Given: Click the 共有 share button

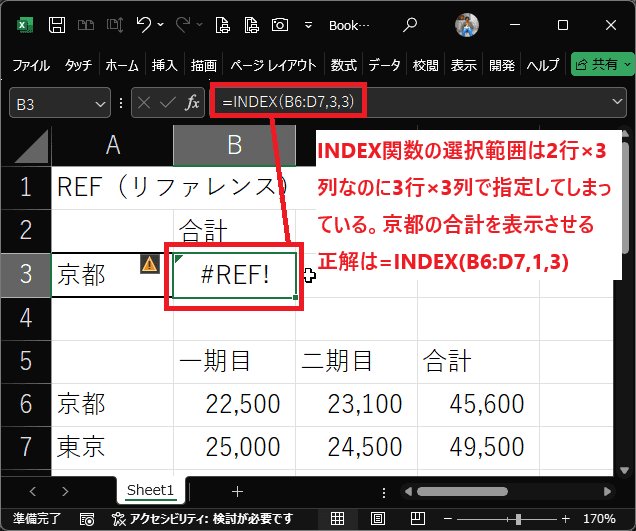Looking at the screenshot, I should coord(599,65).
